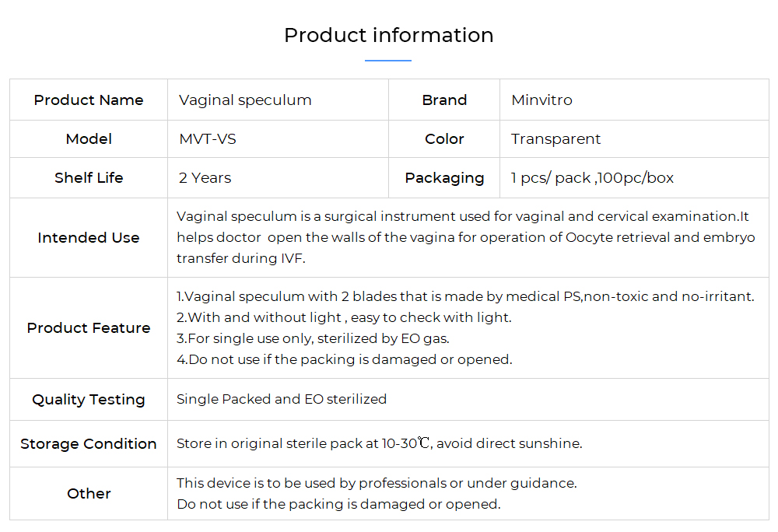
Task: Select the Brand label cell
Action: pos(444,100)
